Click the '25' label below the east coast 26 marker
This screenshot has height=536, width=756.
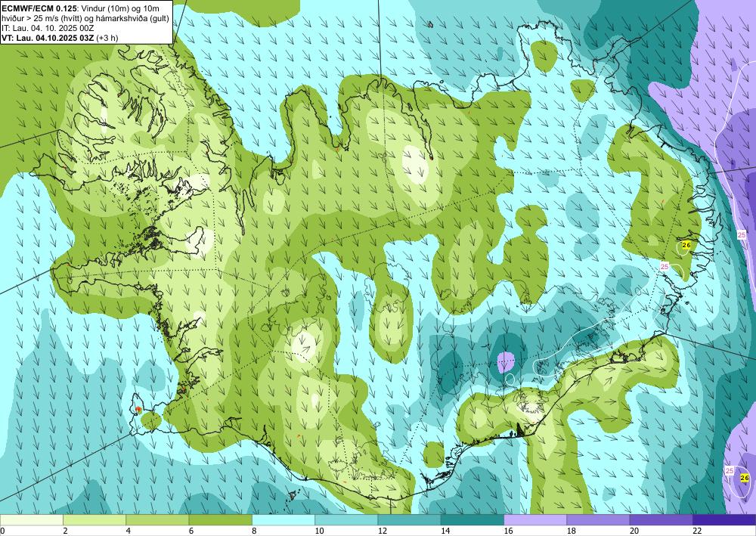coord(665,266)
